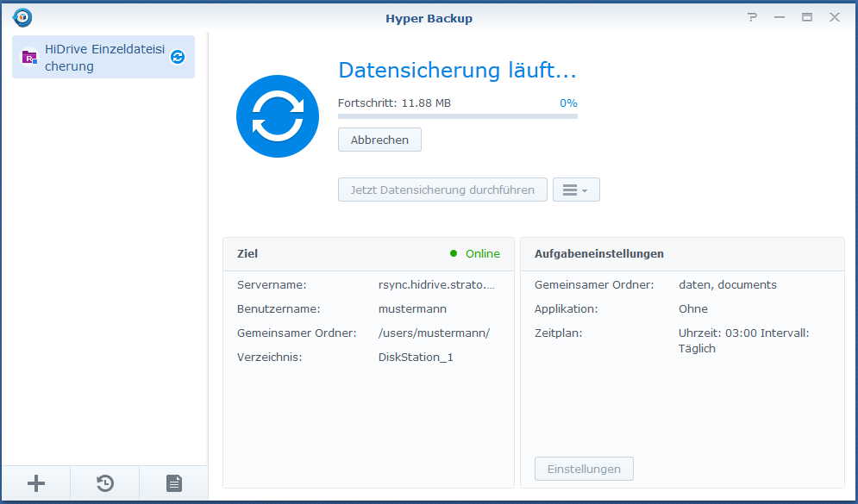Click the Ziel panel header

tap(368, 254)
